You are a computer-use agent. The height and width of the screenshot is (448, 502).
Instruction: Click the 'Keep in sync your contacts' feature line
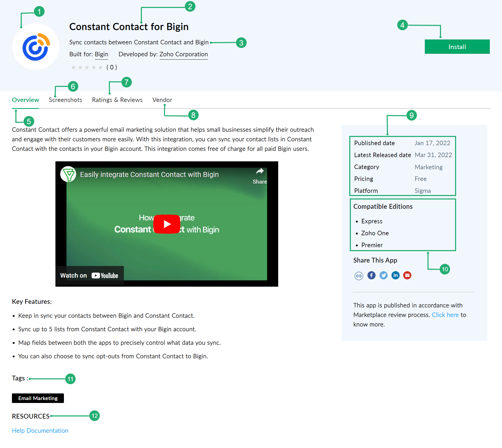click(x=106, y=316)
